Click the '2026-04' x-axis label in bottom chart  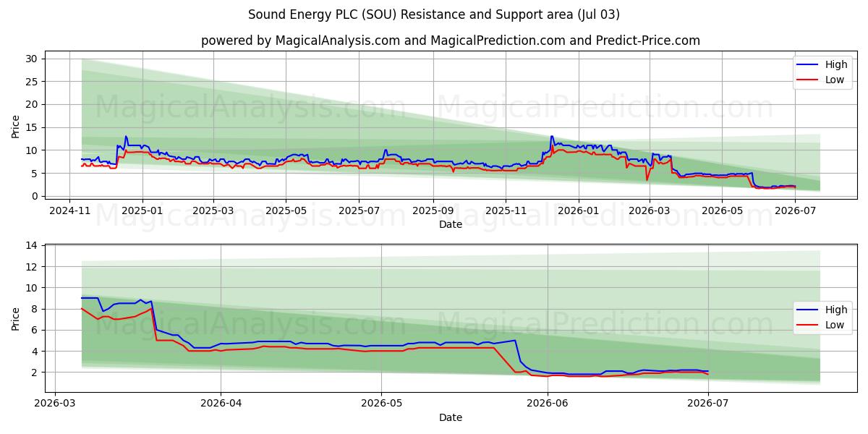221,404
